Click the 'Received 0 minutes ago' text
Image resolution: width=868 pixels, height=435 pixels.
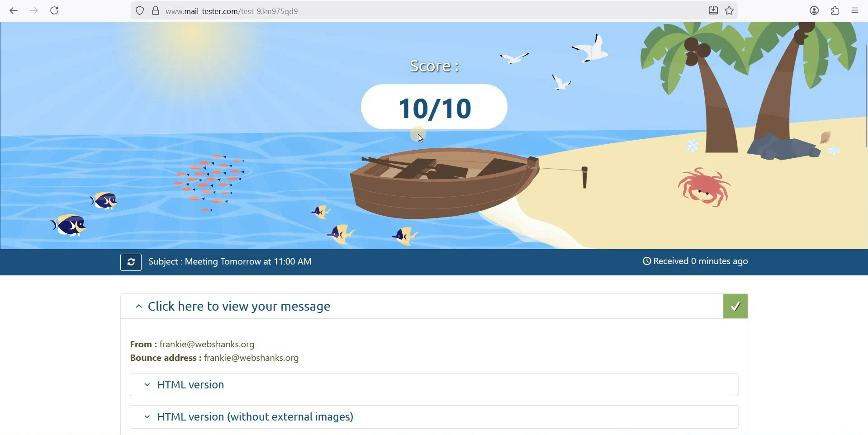point(701,261)
